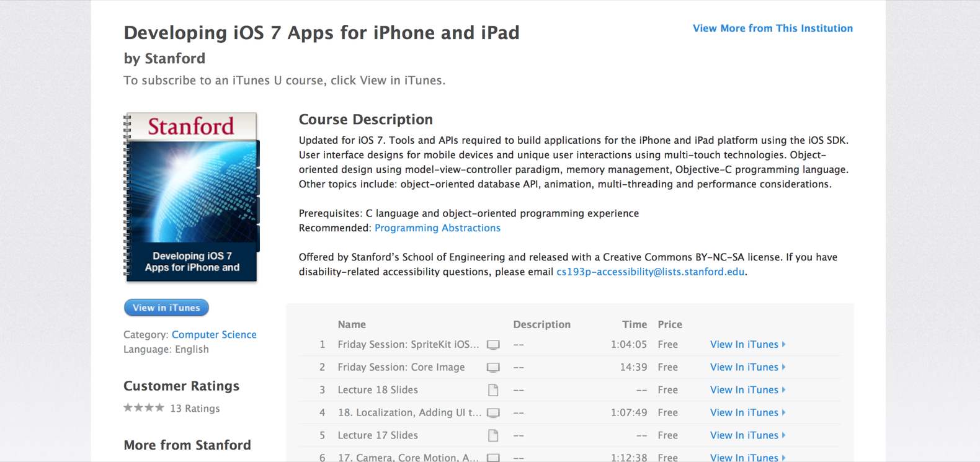Open View More from This Institution
Screen dimensions: 980x462
pos(773,28)
